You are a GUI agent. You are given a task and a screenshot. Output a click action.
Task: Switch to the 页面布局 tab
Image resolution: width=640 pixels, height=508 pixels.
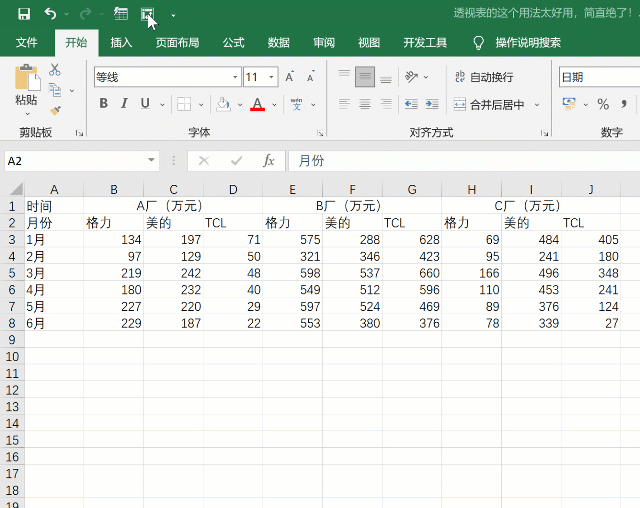[177, 42]
